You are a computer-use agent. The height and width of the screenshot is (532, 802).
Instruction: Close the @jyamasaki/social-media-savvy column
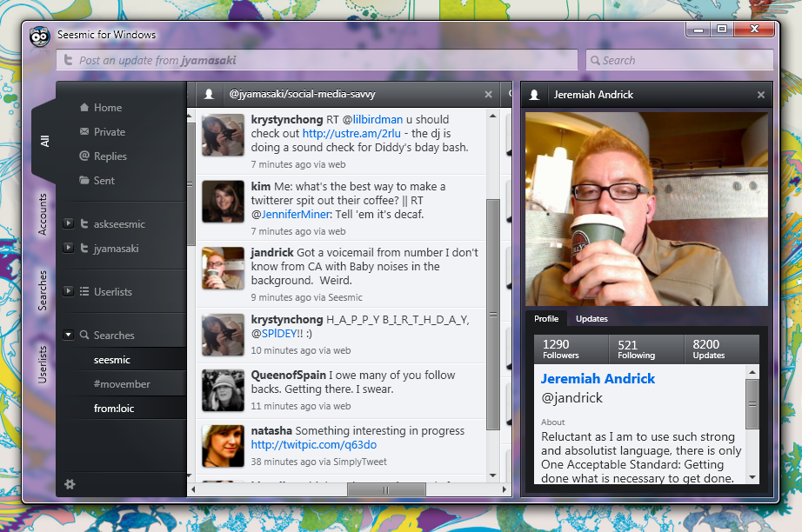pos(489,95)
